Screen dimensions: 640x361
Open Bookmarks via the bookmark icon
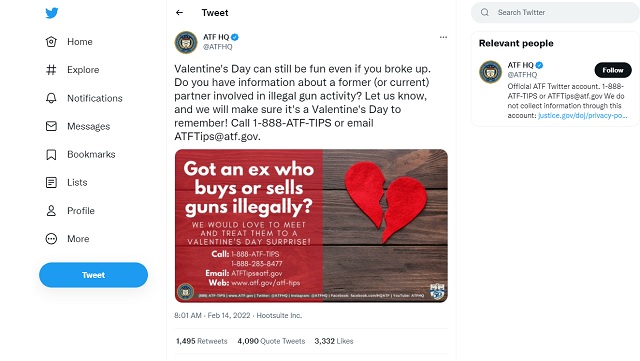[51, 154]
